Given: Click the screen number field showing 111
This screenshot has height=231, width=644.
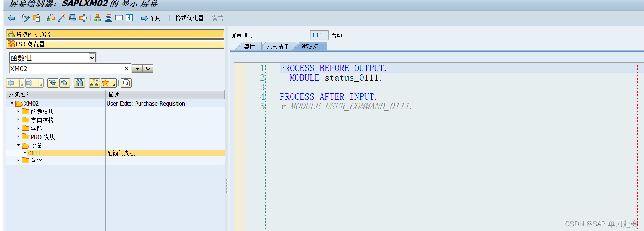Looking at the screenshot, I should click(x=319, y=35).
